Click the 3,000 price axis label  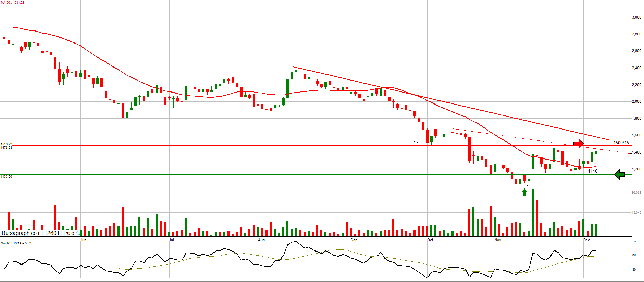coord(636,17)
